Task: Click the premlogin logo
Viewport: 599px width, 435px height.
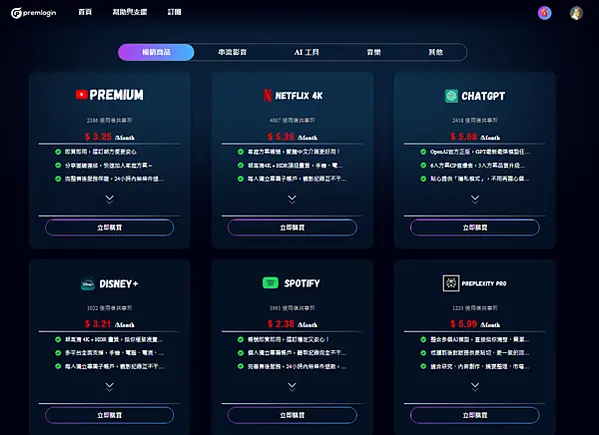Action: (34, 13)
